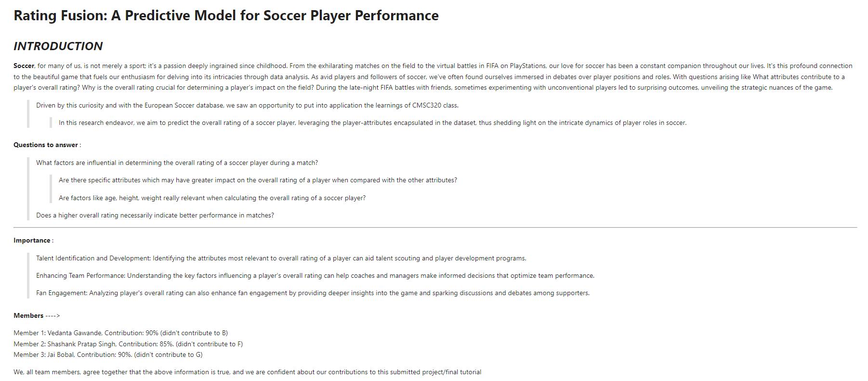Click the team agreement statement at bottom
This screenshot has width=868, height=381.
pyautogui.click(x=247, y=372)
